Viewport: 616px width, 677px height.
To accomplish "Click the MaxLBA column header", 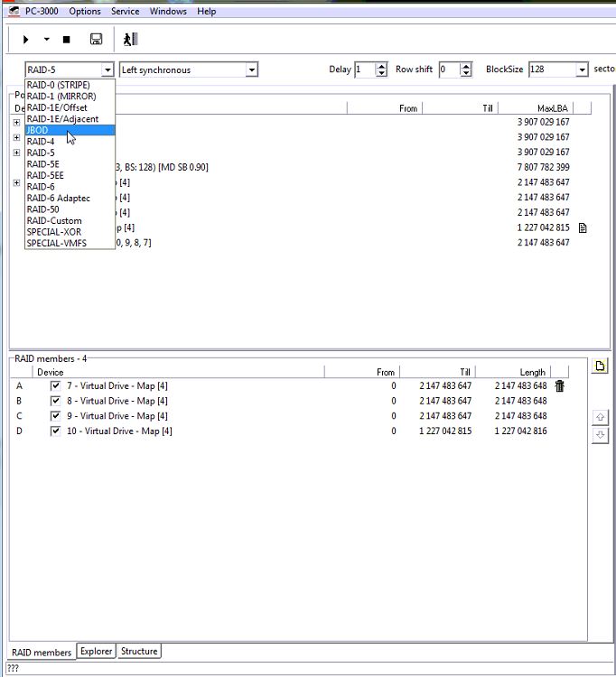I will (x=537, y=108).
